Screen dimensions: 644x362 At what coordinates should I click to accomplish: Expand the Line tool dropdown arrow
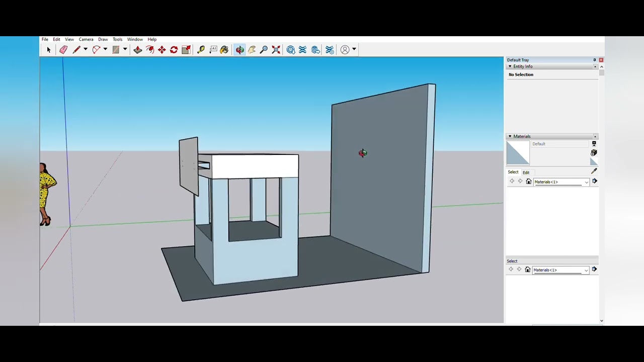[85, 50]
